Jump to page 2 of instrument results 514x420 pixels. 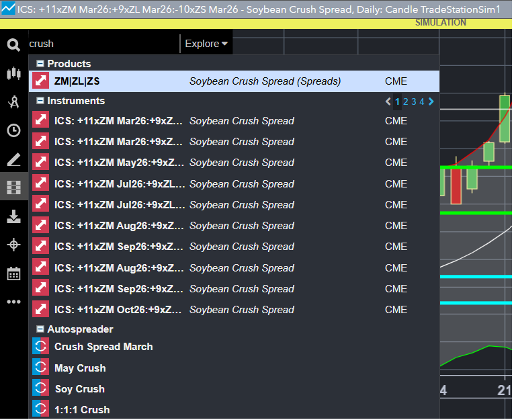406,101
